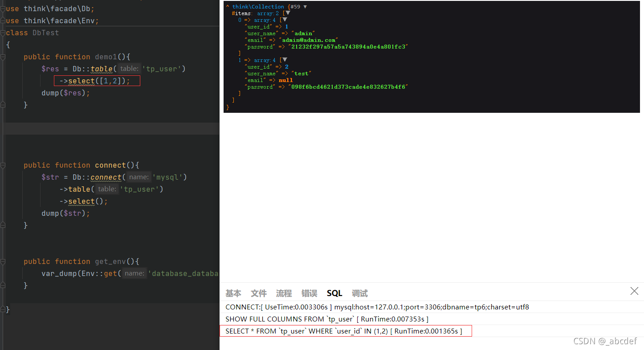Click the $res = Db::table line
The height and width of the screenshot is (350, 644).
(x=114, y=69)
